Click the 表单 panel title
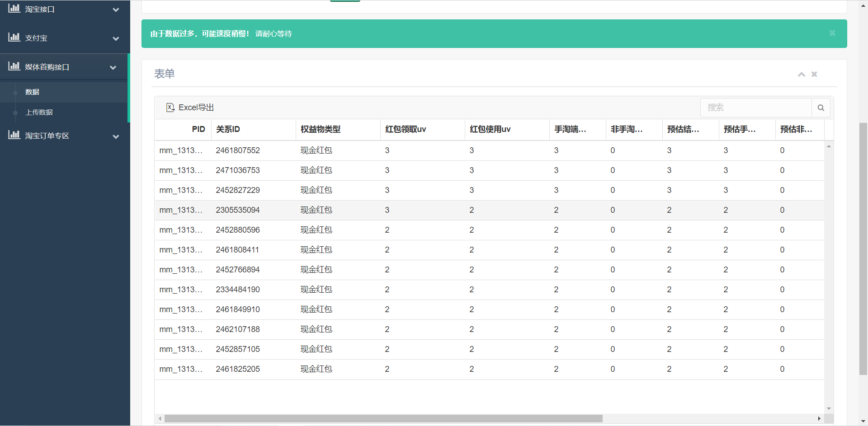Screen dimensions: 868x426 165,74
